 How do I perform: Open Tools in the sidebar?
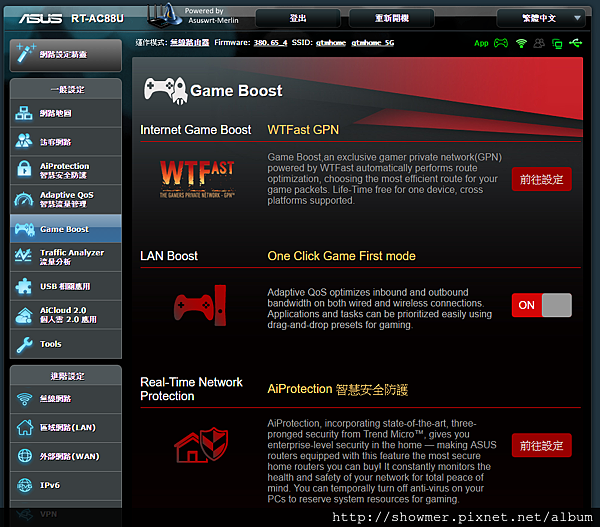point(65,344)
